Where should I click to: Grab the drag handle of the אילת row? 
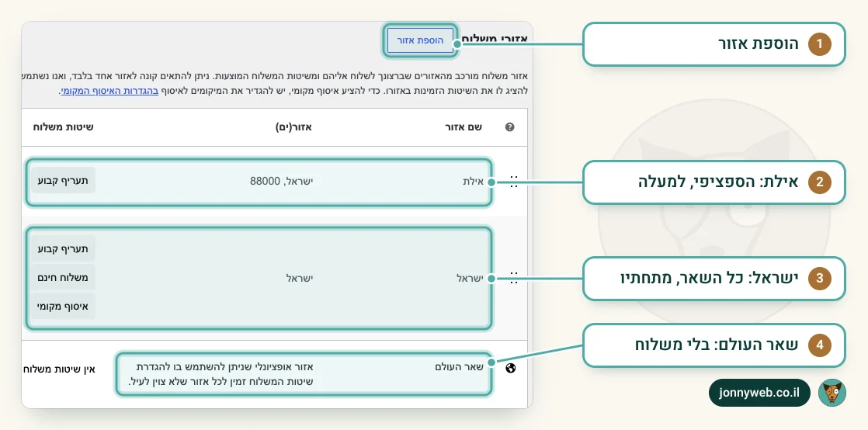[514, 182]
